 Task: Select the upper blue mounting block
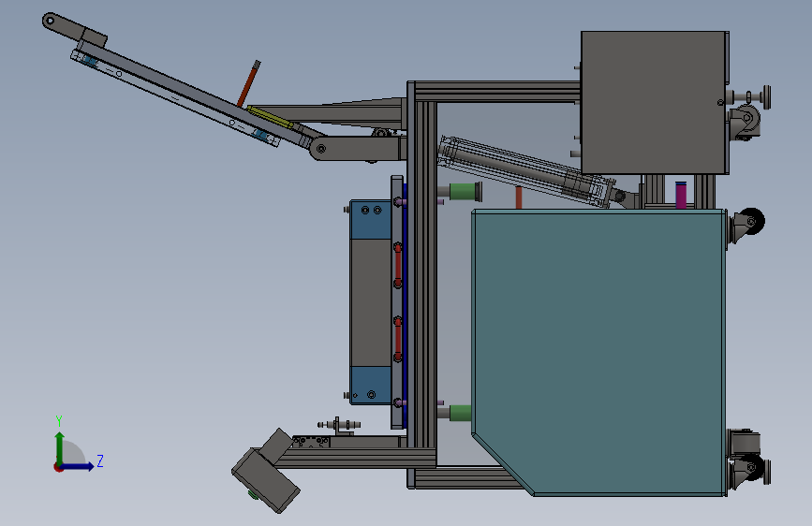tap(371, 220)
